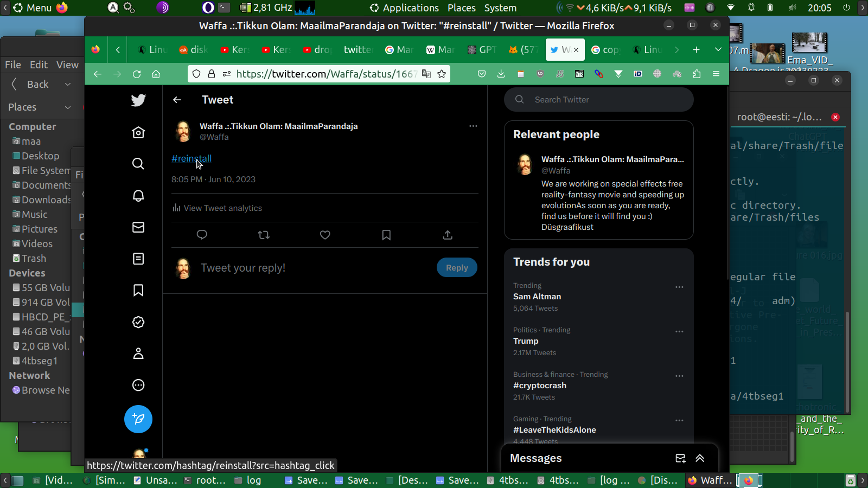Click the blue compose Tweet button

click(138, 419)
